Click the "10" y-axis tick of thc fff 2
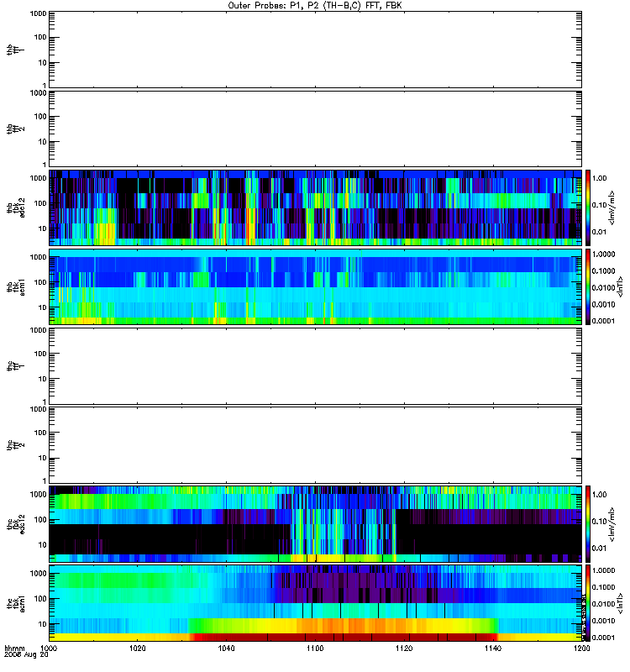The height and width of the screenshot is (672, 630). pos(43,458)
